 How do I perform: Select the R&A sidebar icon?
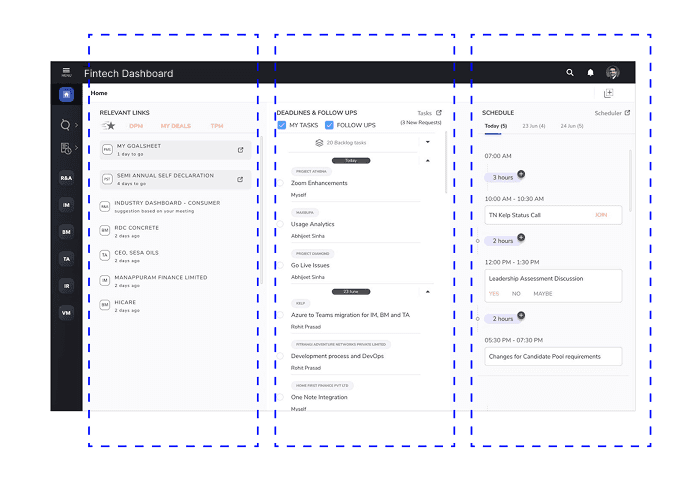coord(66,178)
